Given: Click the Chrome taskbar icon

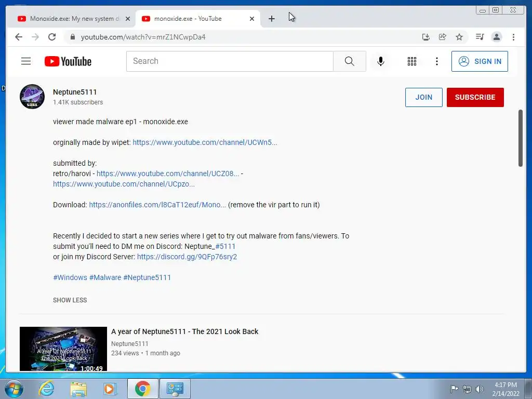Looking at the screenshot, I should coord(142,389).
